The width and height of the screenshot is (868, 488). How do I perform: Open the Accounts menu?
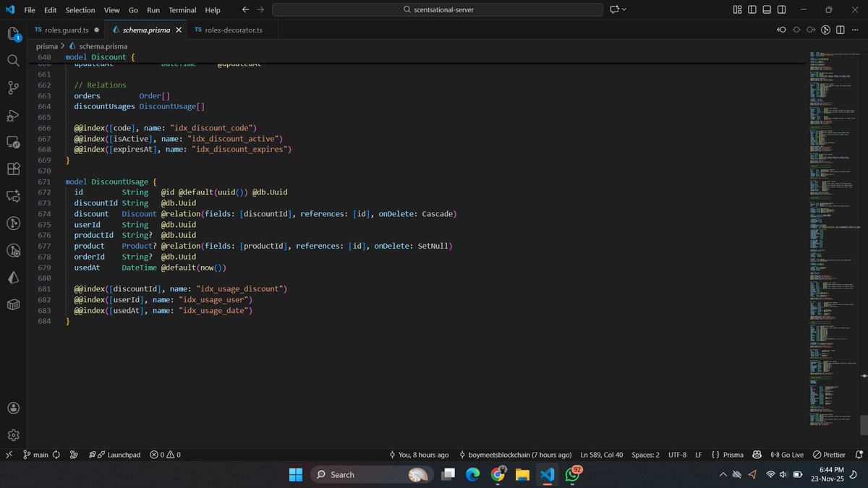pos(13,408)
